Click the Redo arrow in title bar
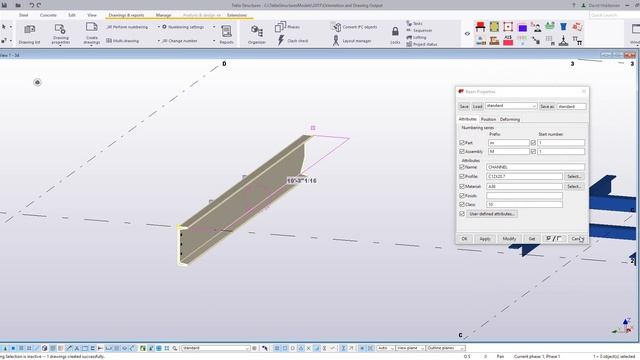The width and height of the screenshot is (640, 360). pos(39,5)
